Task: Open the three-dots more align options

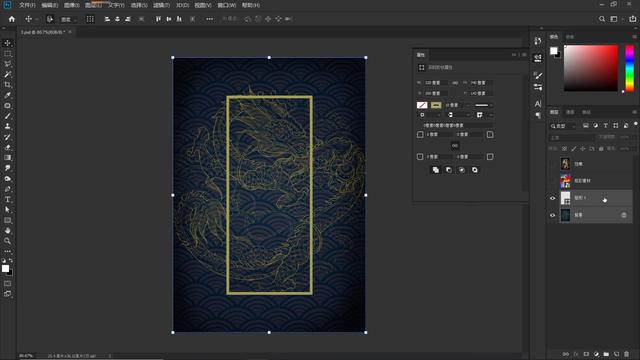Action: [x=209, y=19]
